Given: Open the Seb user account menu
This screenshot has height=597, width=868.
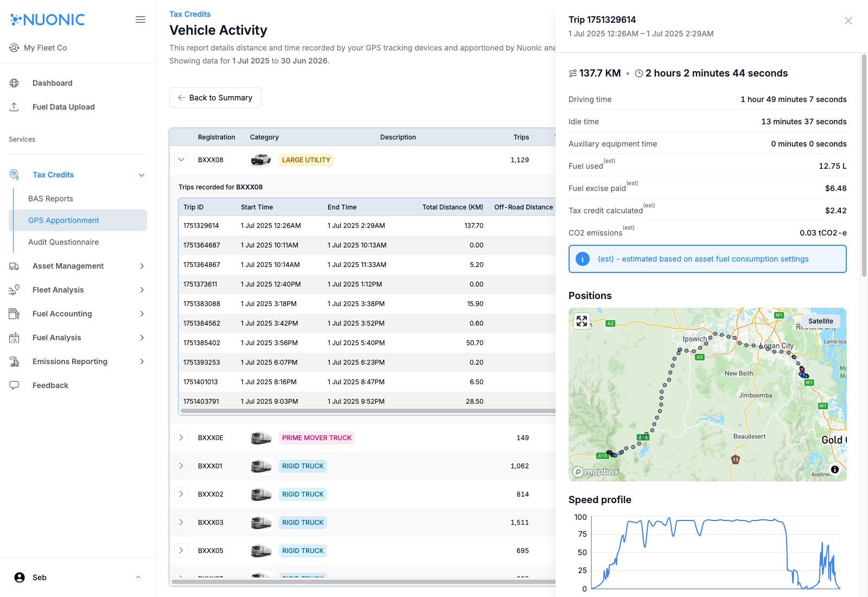Looking at the screenshot, I should [78, 577].
